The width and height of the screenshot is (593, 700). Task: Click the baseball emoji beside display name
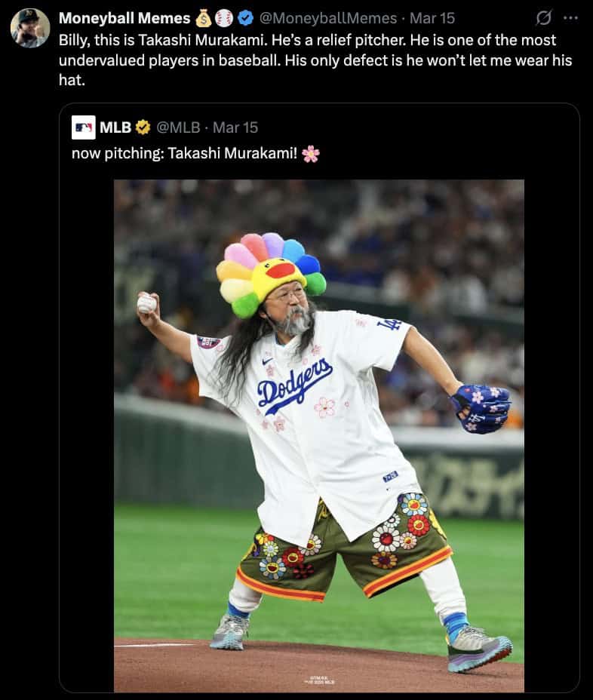pyautogui.click(x=224, y=18)
